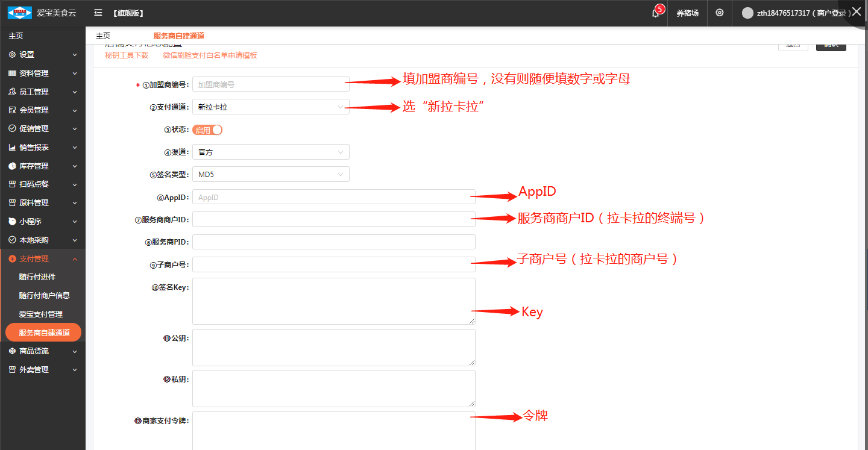Open the 支付通道 dropdown
This screenshot has height=450, width=868.
coord(271,107)
